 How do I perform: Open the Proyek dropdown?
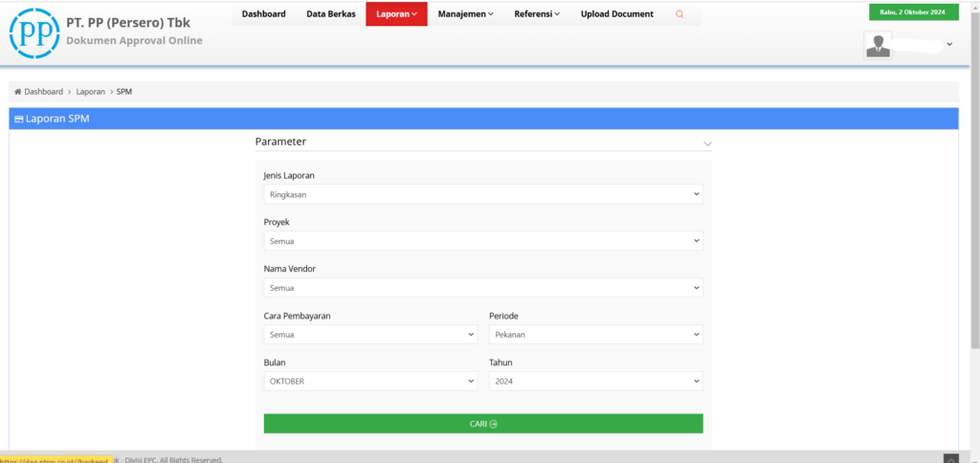tap(482, 241)
